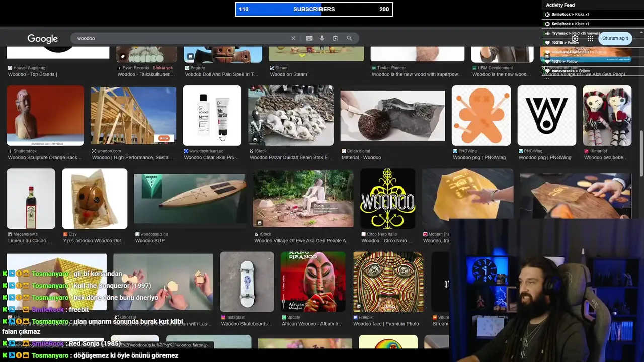The image size is (644, 362).
Task: Visit Shutterstock source link
Action: tap(25, 151)
